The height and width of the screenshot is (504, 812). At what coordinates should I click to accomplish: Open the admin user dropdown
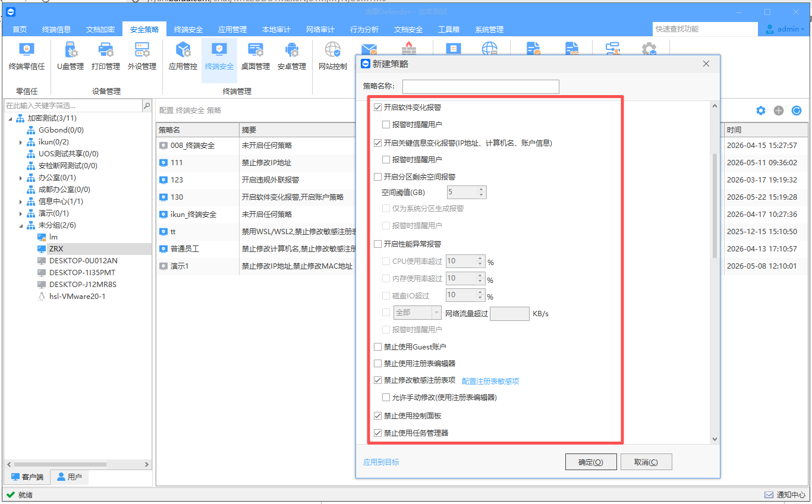tap(785, 29)
